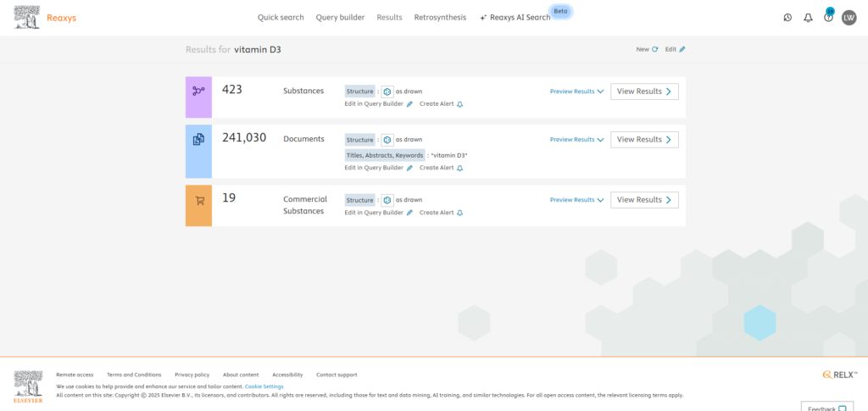This screenshot has height=411, width=868.
Task: View Results for 423 Substances
Action: coord(644,92)
